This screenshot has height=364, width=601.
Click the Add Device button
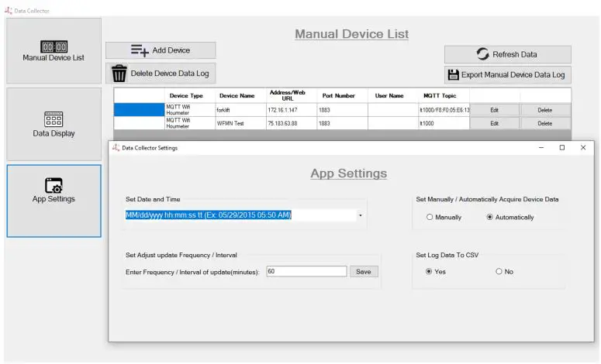click(161, 50)
